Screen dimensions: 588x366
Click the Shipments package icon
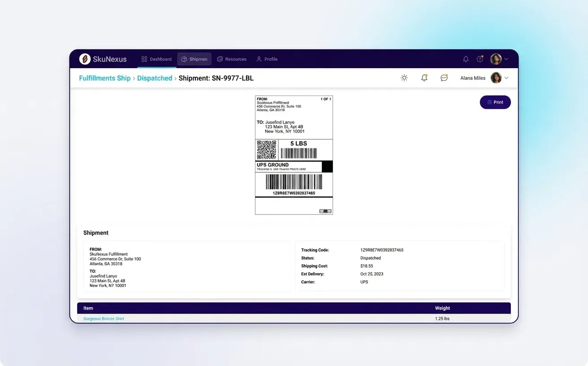(x=184, y=59)
